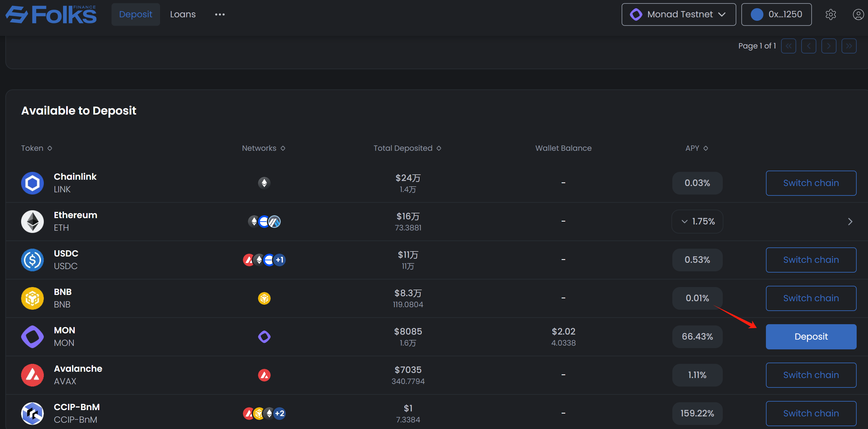The height and width of the screenshot is (429, 868).
Task: Click the Avalanche AVAX token icon
Action: [32, 375]
